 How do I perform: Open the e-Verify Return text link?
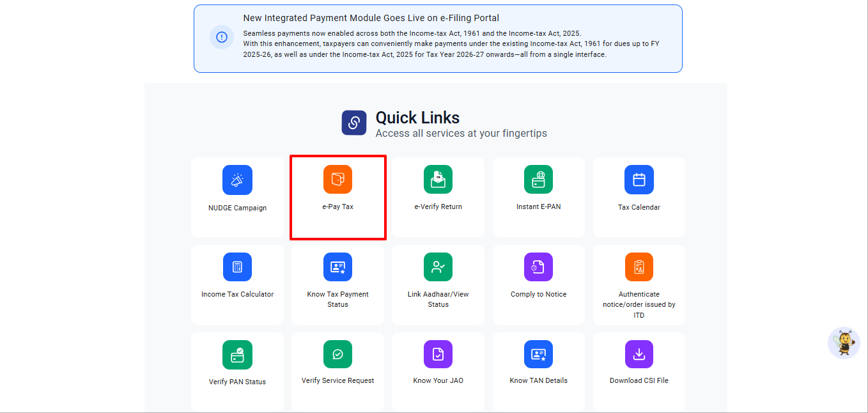pos(438,207)
